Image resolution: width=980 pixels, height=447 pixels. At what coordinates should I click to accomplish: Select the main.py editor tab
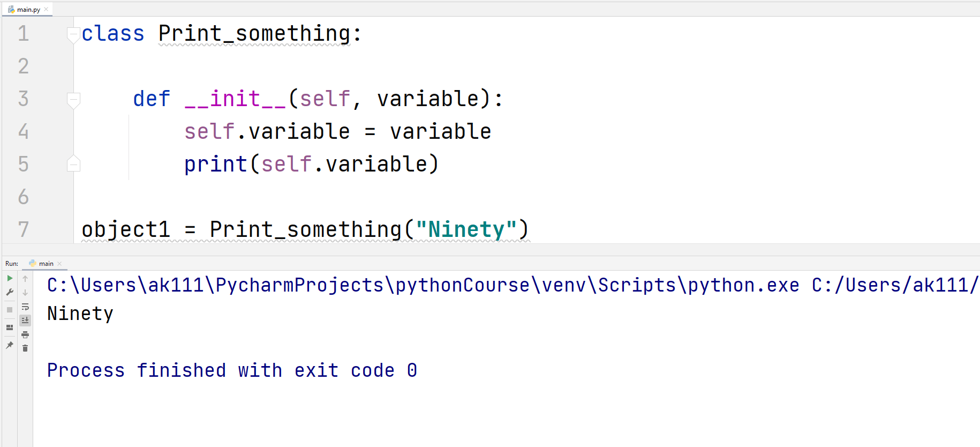coord(28,10)
